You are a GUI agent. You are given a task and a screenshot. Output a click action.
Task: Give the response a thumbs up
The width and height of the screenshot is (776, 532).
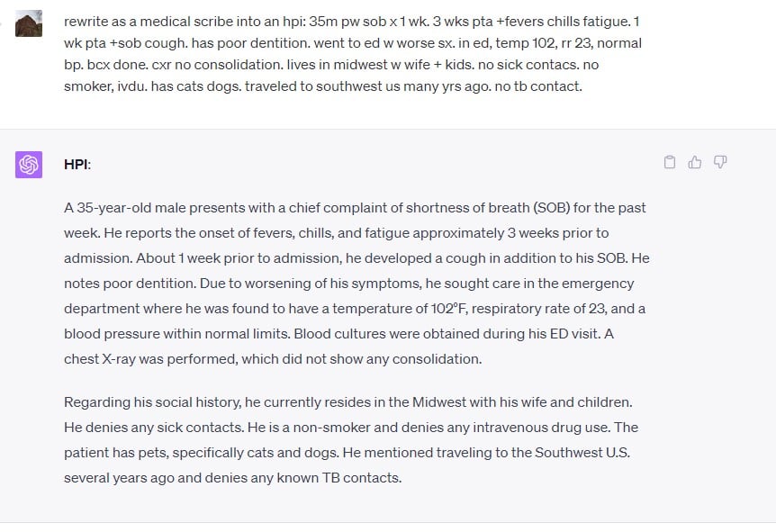point(695,163)
